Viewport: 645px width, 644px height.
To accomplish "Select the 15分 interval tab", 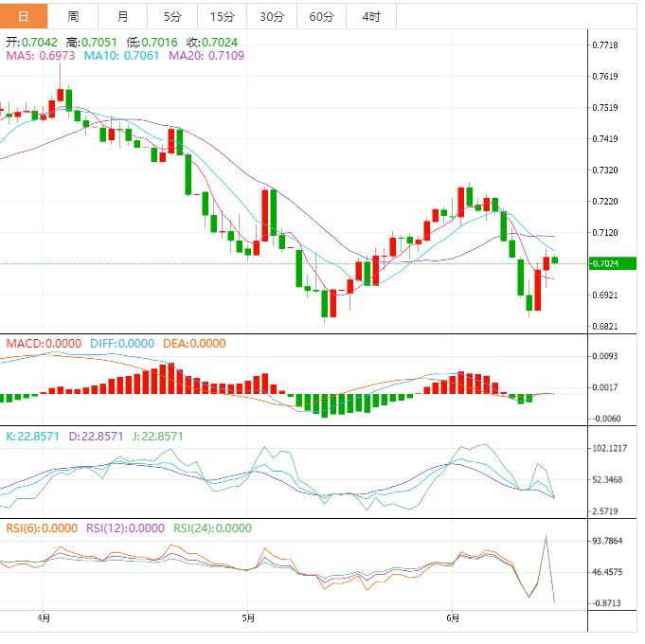I will (222, 16).
